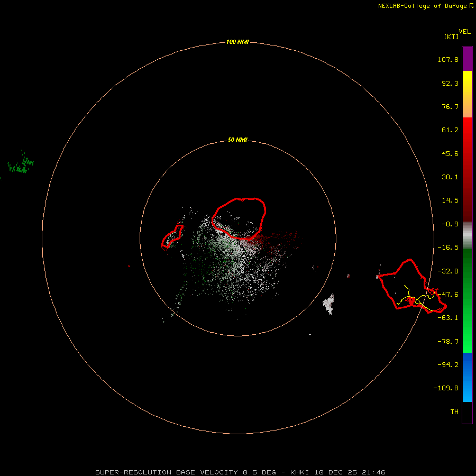Click the -63.1 scale value
The width and height of the screenshot is (476, 476).
(x=448, y=318)
